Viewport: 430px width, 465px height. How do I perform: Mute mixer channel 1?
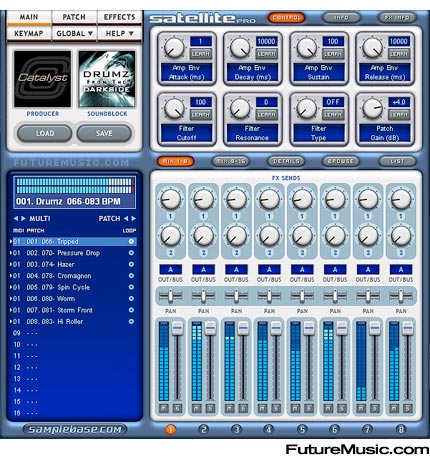point(164,408)
